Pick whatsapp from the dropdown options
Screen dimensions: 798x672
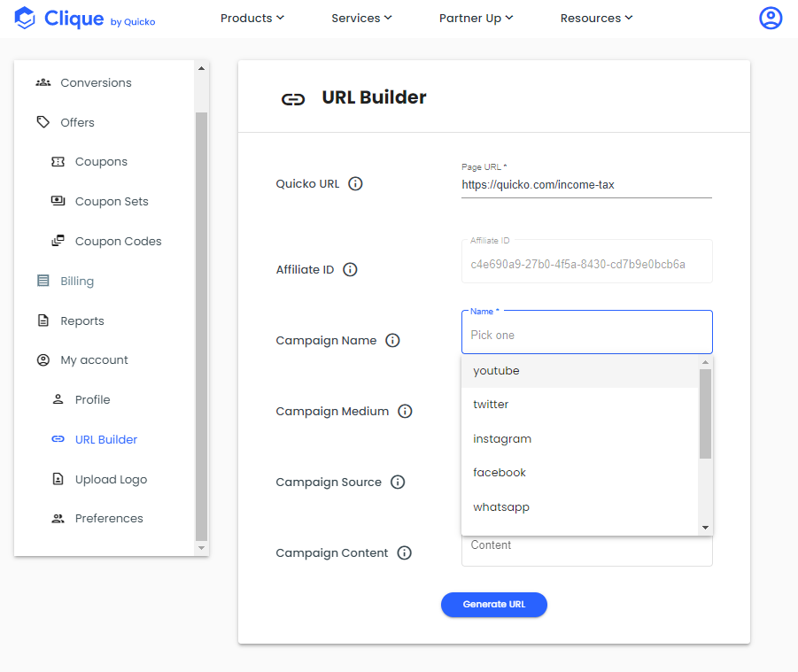579,507
